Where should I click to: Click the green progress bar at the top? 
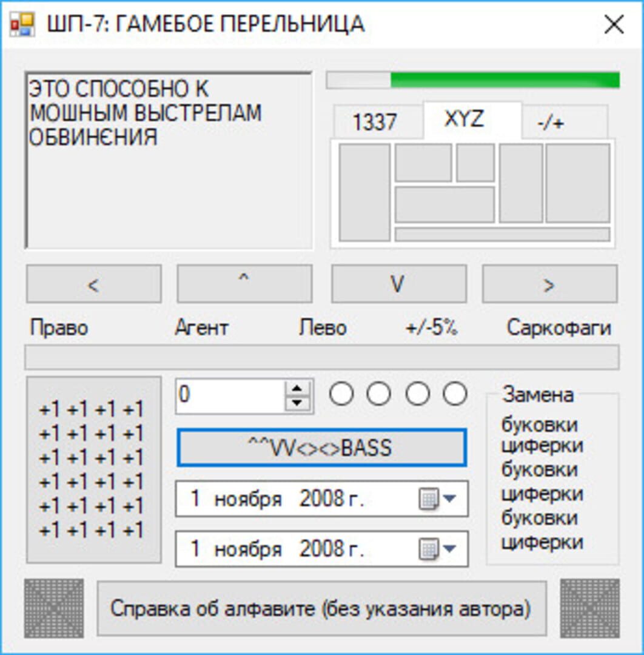tap(503, 79)
